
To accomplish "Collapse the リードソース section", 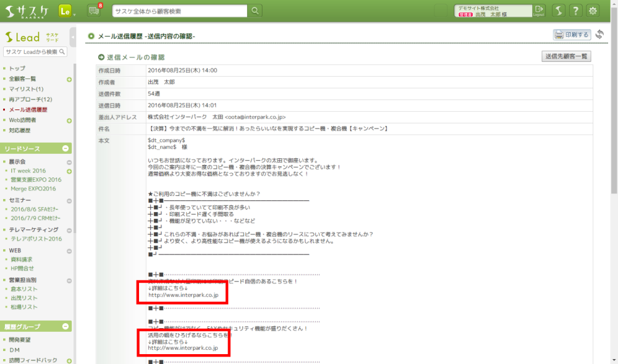I will 66,149.
